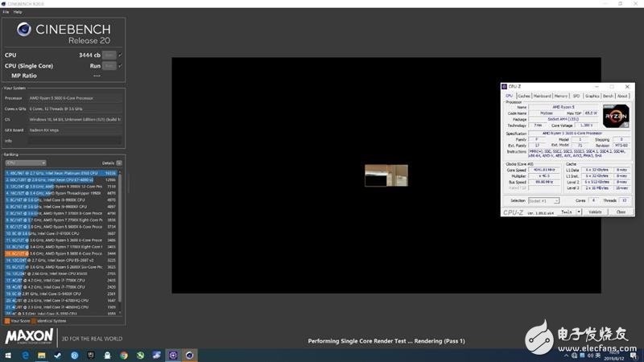Open Google Chrome from the taskbar
Image resolution: width=644 pixels, height=362 pixels.
(124, 356)
